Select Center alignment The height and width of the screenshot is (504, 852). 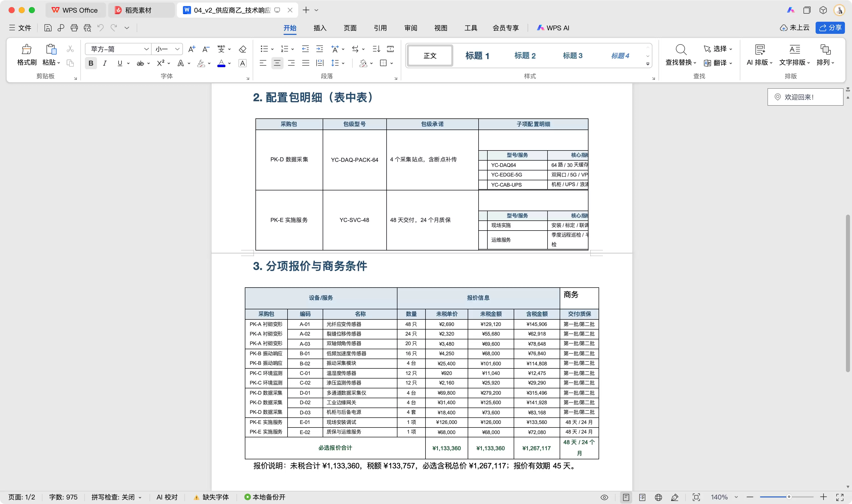[x=277, y=63]
